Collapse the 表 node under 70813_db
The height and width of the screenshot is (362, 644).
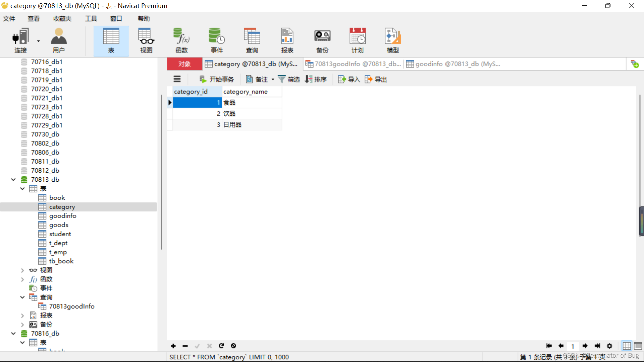pyautogui.click(x=22, y=189)
